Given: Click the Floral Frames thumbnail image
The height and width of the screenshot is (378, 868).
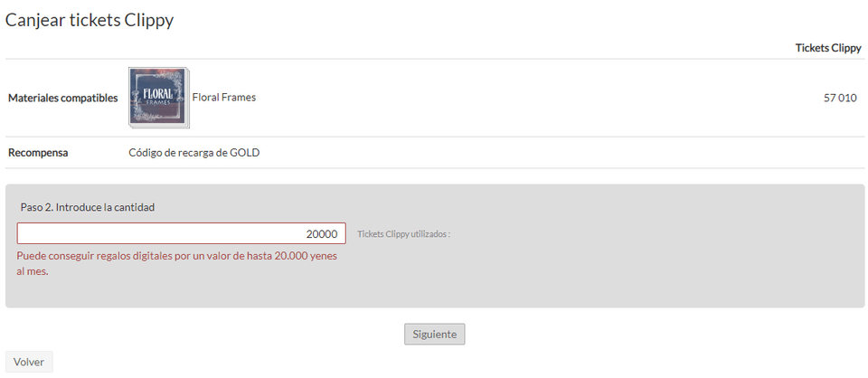Looking at the screenshot, I should click(159, 98).
